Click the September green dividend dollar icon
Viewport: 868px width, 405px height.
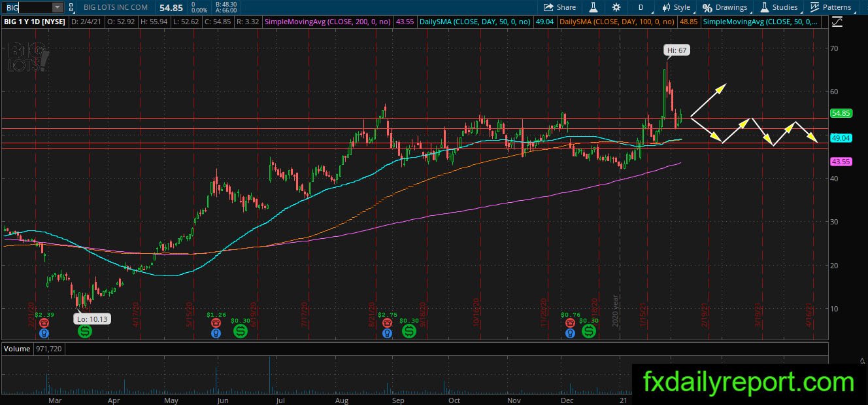point(409,332)
